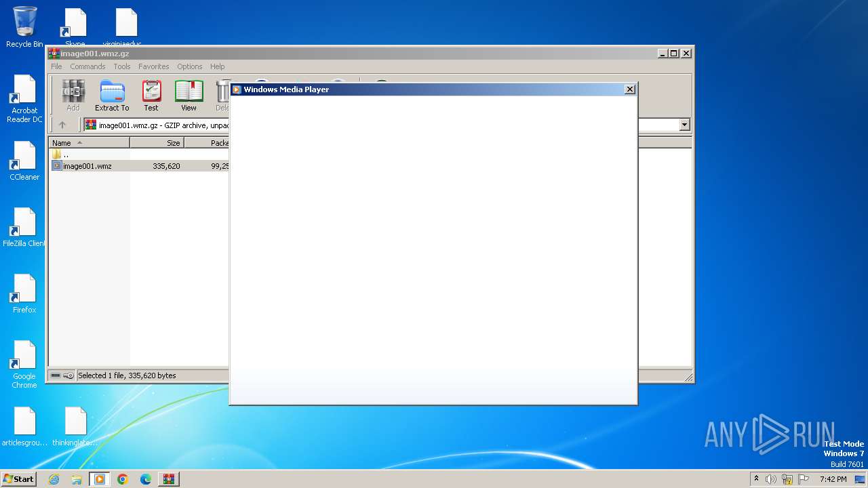Close the Windows Media Player window
Viewport: 868px width, 488px height.
629,89
